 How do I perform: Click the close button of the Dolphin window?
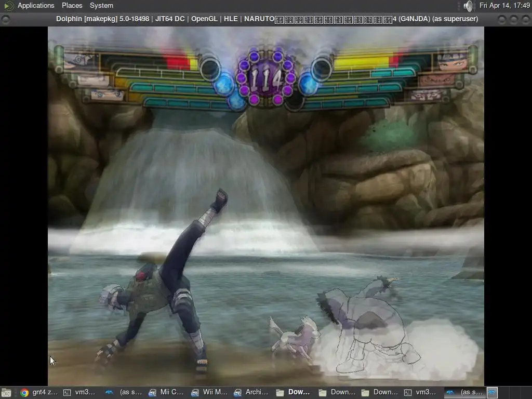(x=525, y=20)
